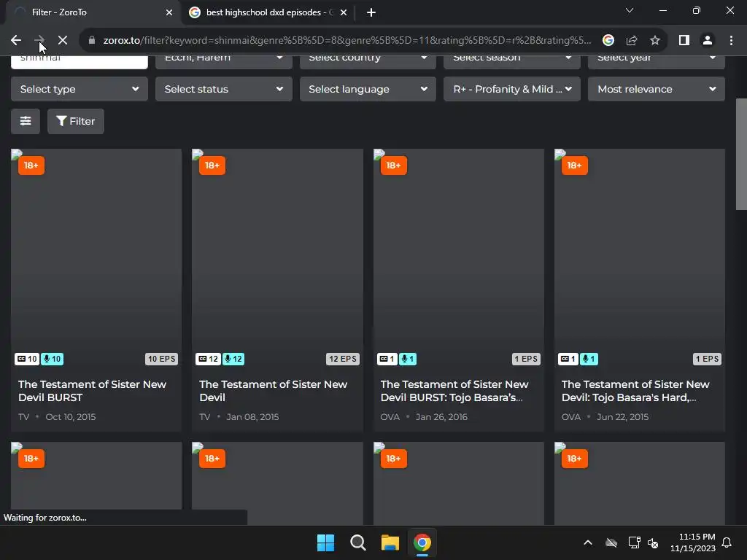
Task: Open the Select type dropdown
Action: pos(79,89)
